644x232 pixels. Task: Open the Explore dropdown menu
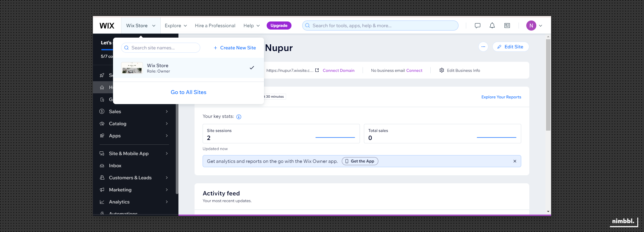pyautogui.click(x=176, y=26)
